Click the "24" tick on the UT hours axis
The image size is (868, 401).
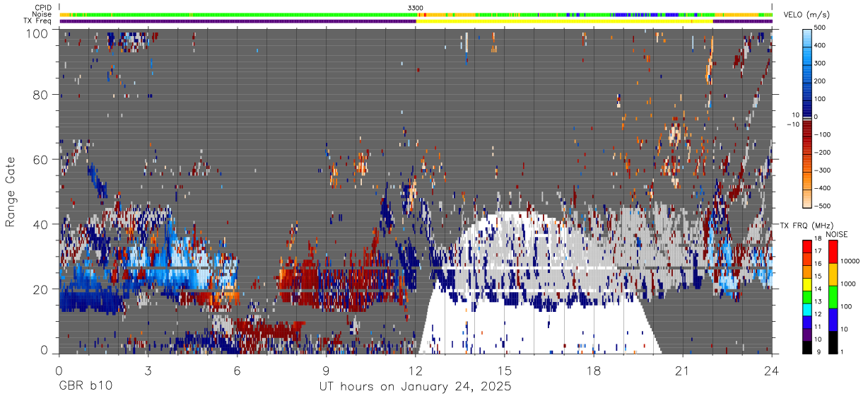coord(772,371)
